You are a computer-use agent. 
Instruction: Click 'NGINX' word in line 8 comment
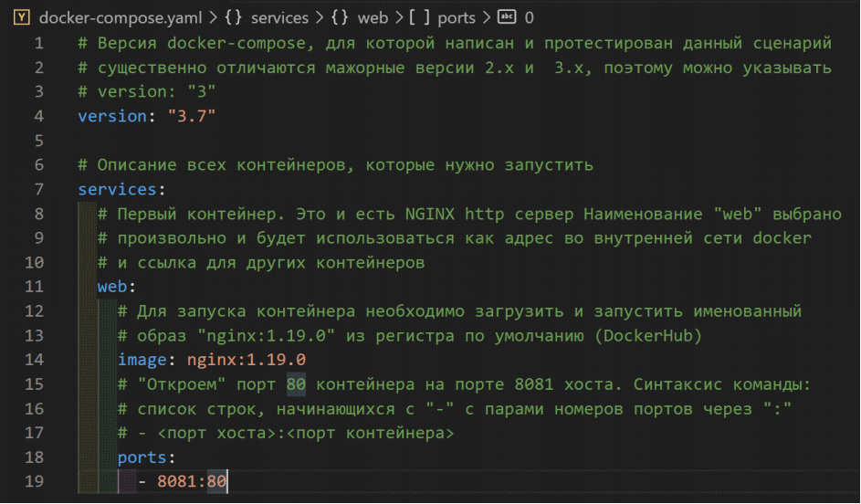(430, 214)
